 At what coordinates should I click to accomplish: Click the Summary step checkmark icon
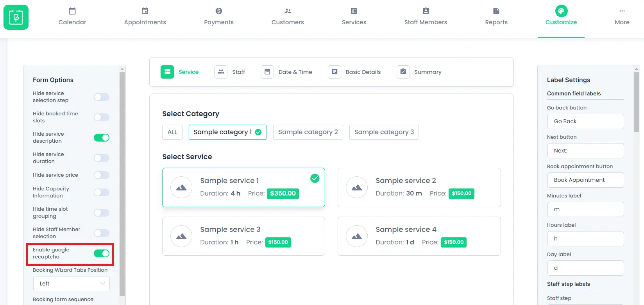point(403,72)
